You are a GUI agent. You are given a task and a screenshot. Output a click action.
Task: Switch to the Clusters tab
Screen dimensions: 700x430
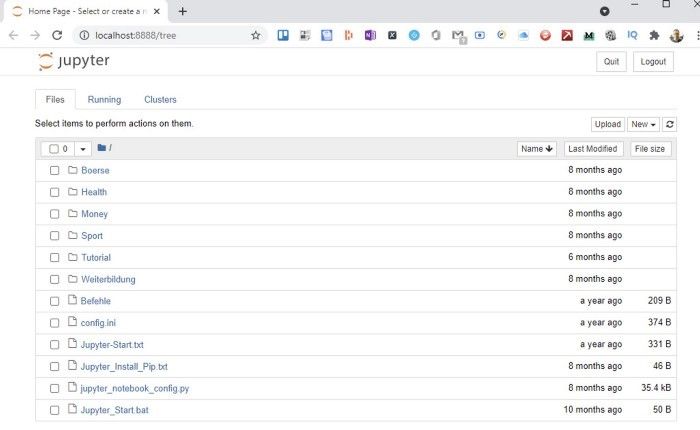pyautogui.click(x=160, y=100)
